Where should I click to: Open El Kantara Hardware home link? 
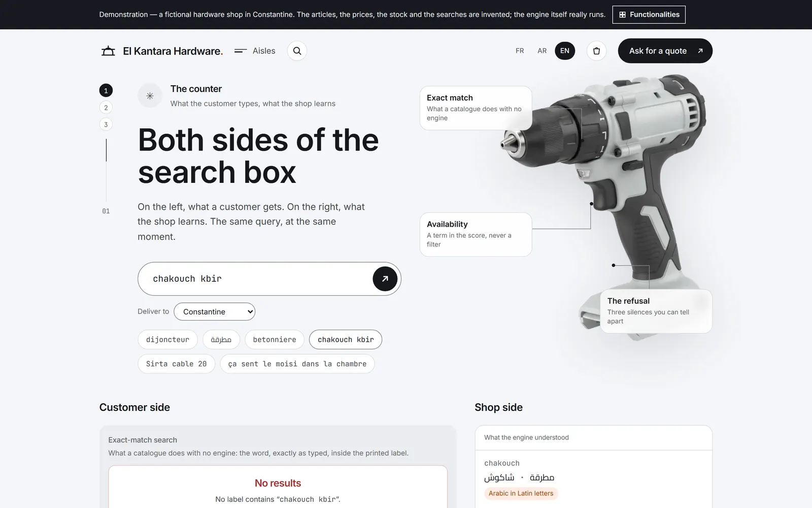(x=162, y=51)
